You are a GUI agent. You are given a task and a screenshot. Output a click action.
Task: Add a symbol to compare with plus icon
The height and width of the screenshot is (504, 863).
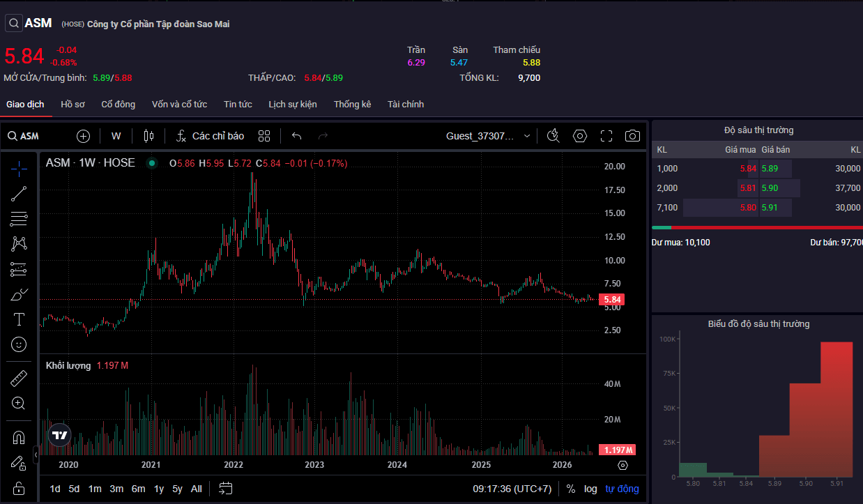83,136
